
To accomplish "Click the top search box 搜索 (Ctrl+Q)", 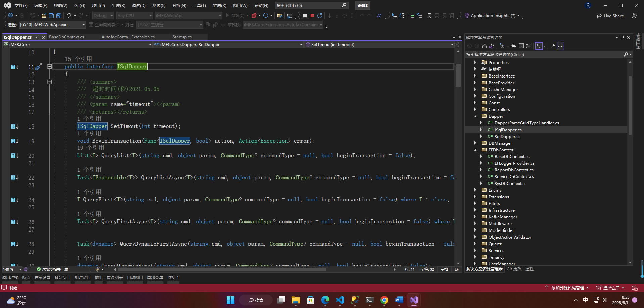I will click(x=311, y=5).
